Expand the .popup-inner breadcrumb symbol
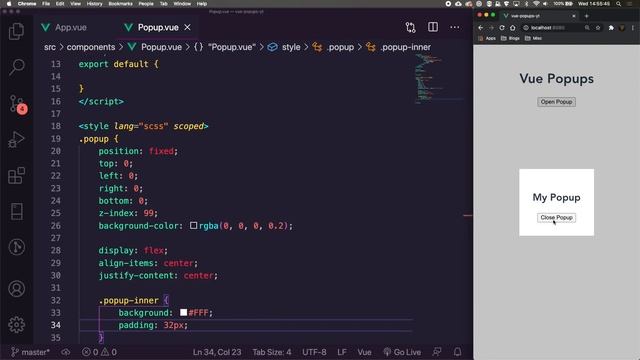The image size is (640, 360). pyautogui.click(x=398, y=47)
